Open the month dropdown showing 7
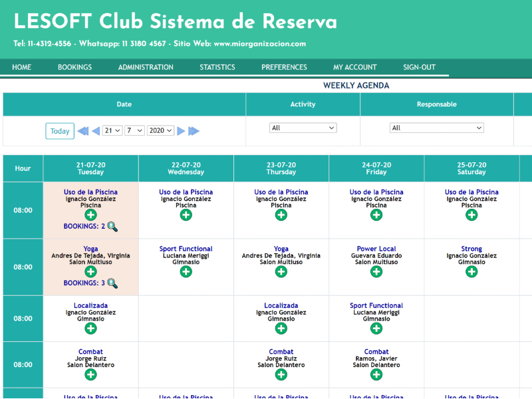 pos(135,131)
